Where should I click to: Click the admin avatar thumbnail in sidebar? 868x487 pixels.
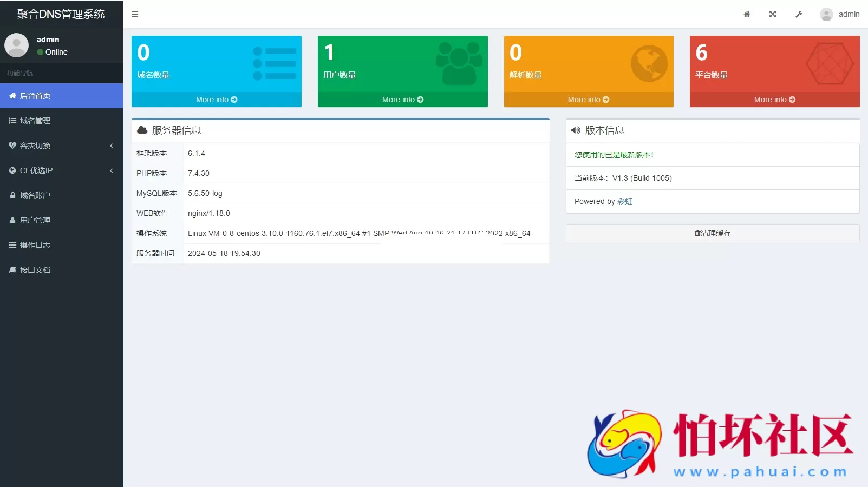point(16,45)
